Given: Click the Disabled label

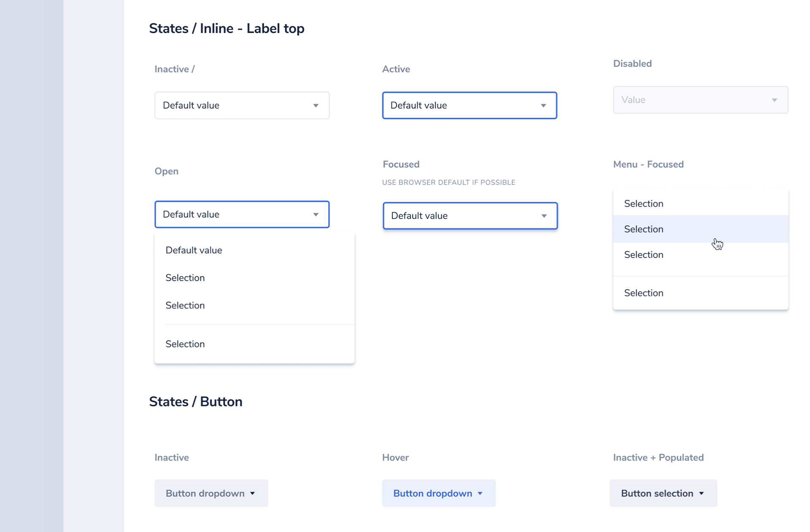Looking at the screenshot, I should coord(632,64).
